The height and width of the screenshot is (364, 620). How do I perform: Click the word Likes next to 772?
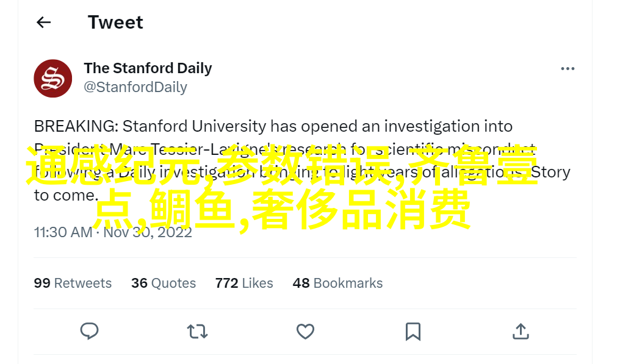258,283
